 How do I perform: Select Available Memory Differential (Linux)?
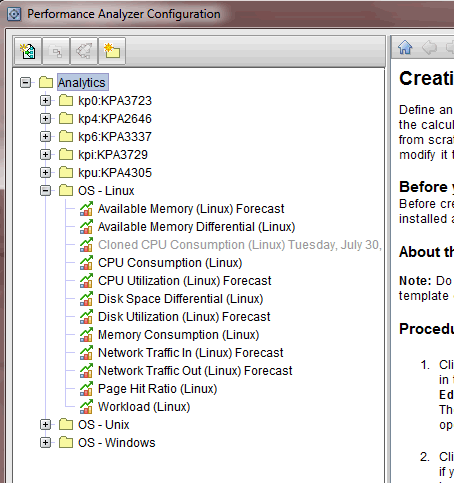(x=196, y=227)
